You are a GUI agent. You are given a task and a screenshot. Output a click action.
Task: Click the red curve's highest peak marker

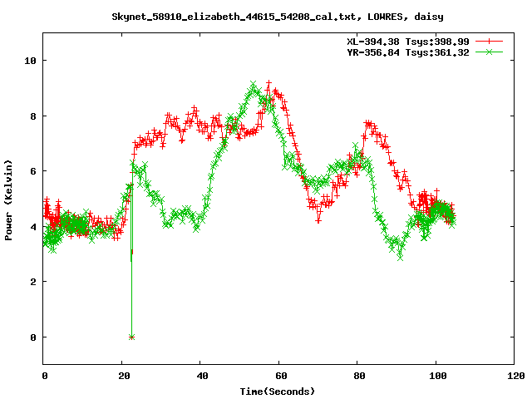pyautogui.click(x=268, y=83)
